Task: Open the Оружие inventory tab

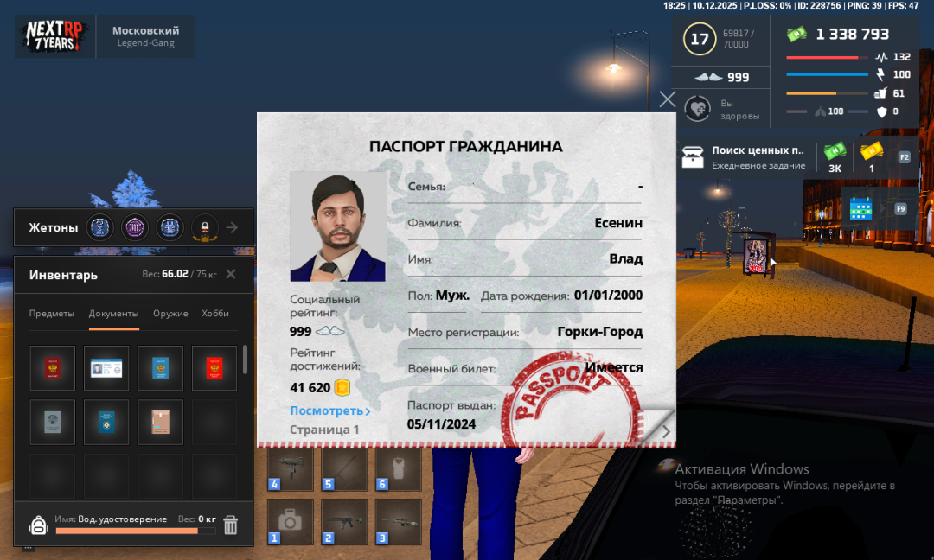Action: pos(170,314)
